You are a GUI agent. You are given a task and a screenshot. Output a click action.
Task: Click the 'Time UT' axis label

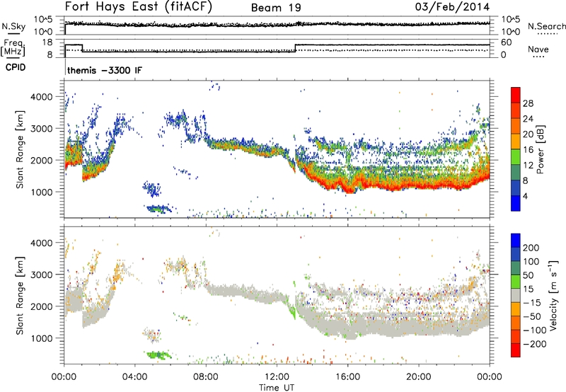(277, 388)
